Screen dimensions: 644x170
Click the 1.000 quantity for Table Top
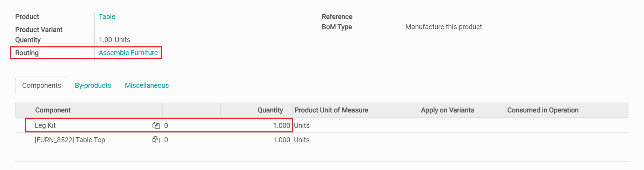tap(281, 140)
